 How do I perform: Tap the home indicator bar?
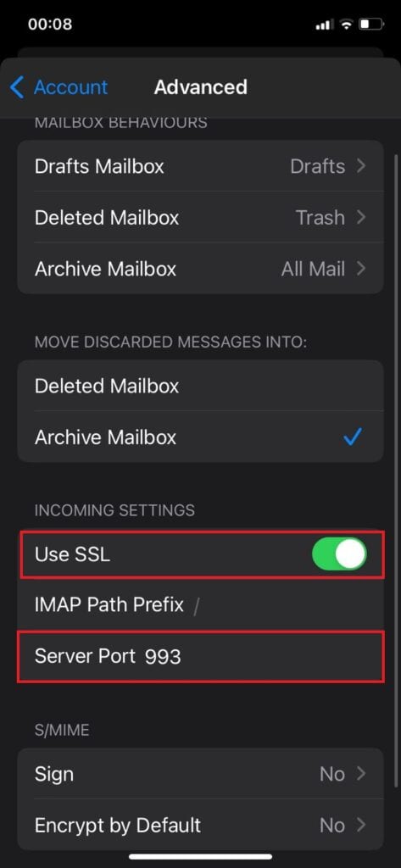click(x=200, y=857)
